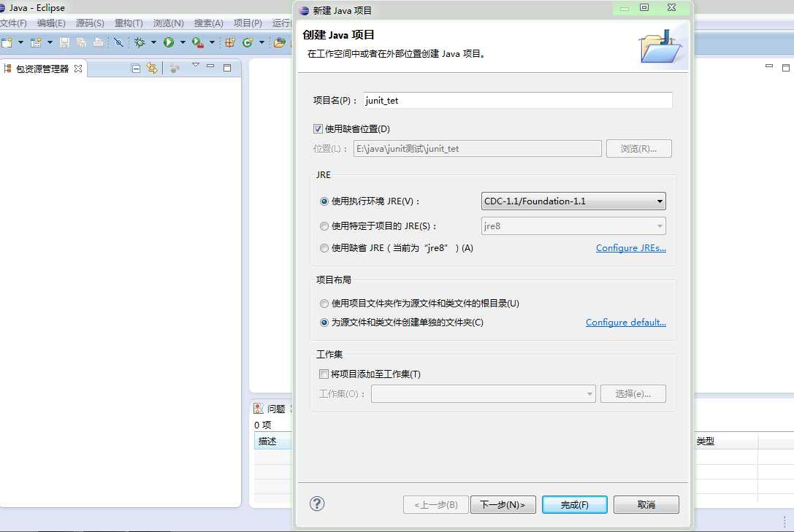Expand the New Java Class dropdown arrow
This screenshot has height=532, width=794.
(x=262, y=42)
